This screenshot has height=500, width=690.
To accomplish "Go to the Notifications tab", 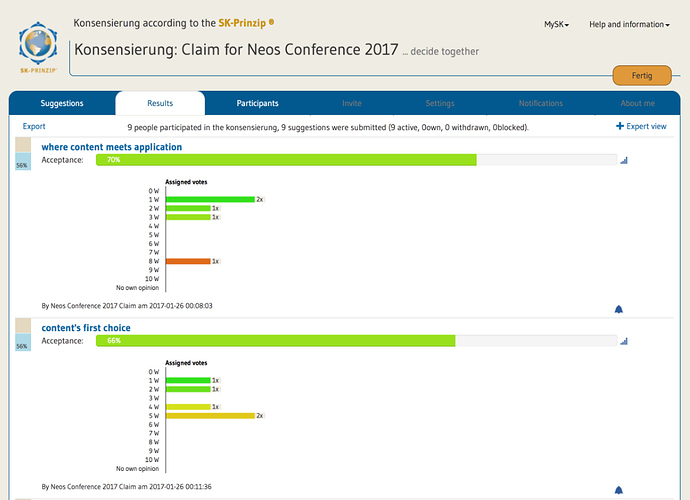I will coord(540,103).
